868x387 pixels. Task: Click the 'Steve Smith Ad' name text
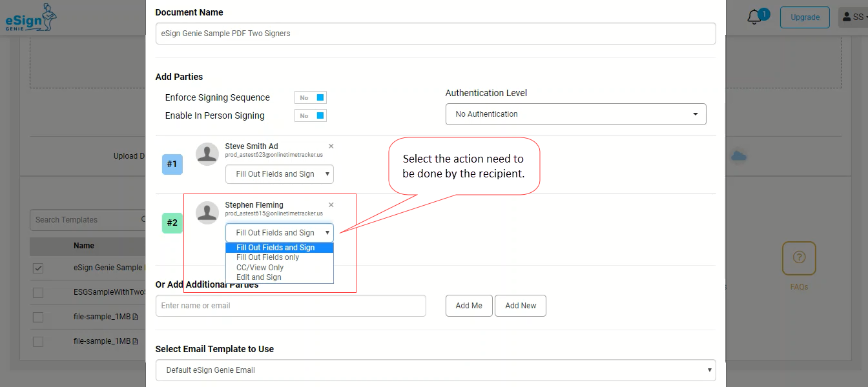point(251,146)
